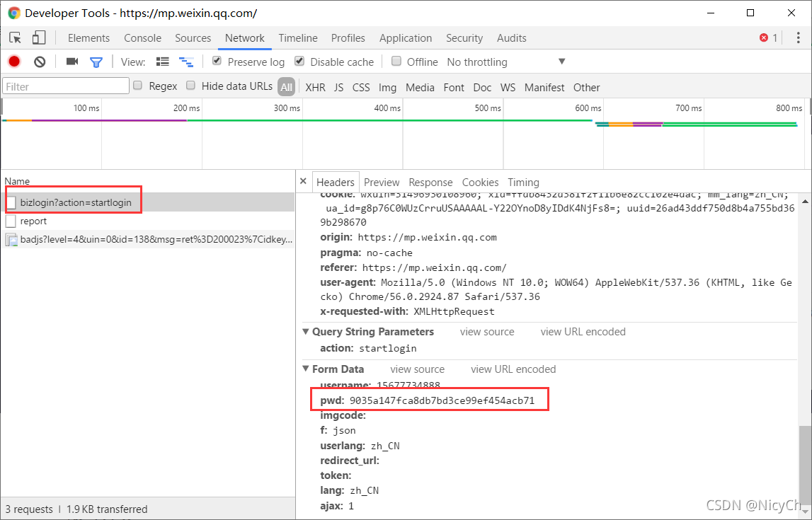The height and width of the screenshot is (520, 812).
Task: Filter requests by All types
Action: pos(287,87)
